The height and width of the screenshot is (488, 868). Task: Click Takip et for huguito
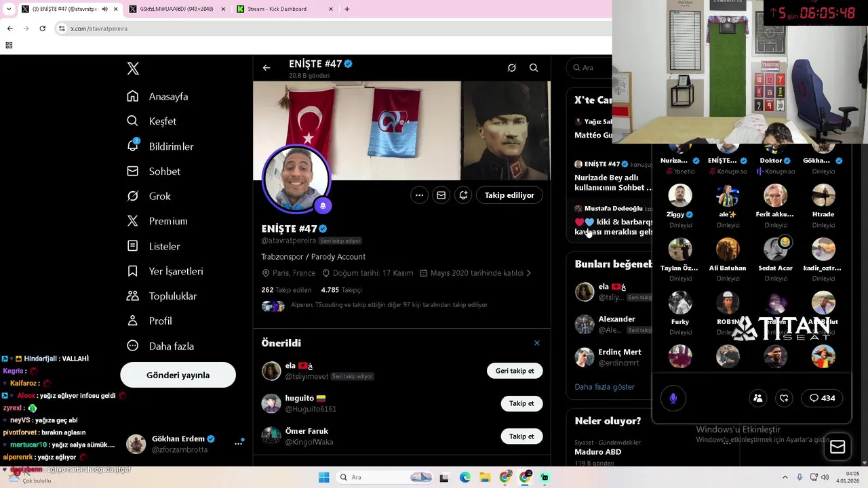pyautogui.click(x=521, y=403)
